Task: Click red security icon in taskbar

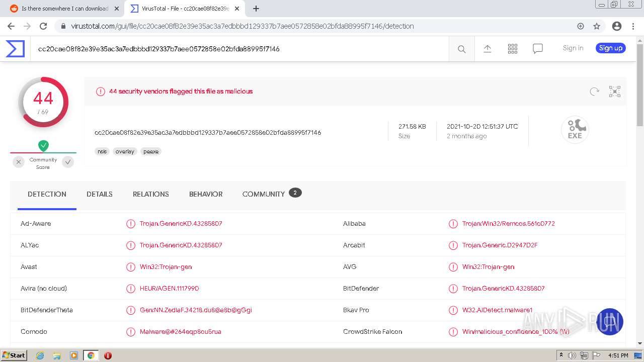Action: 108,355
